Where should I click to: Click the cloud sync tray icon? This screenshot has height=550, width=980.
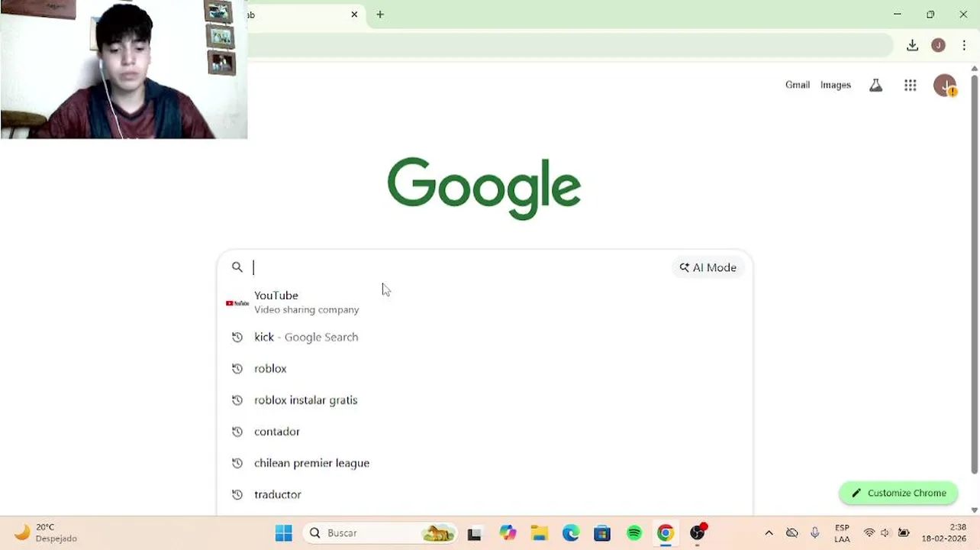tap(792, 533)
